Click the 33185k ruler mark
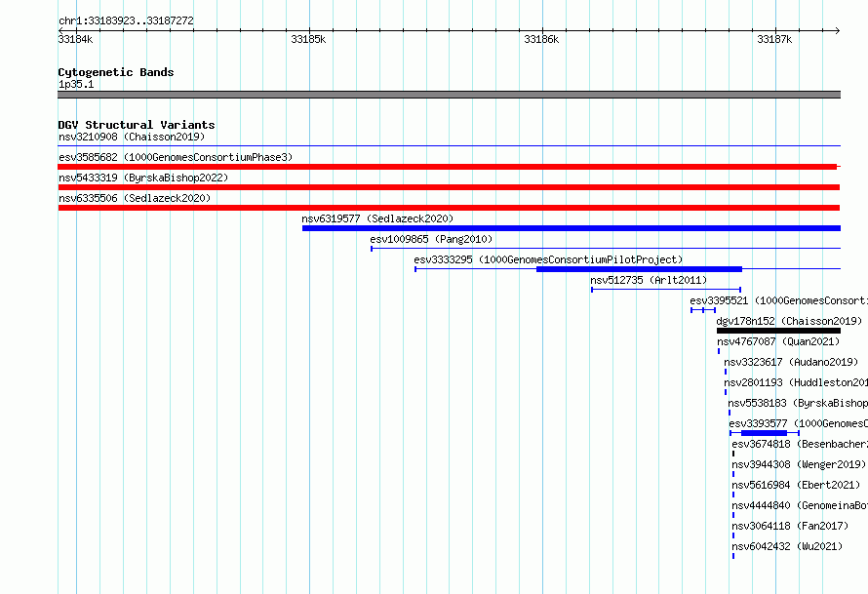868x594 pixels. coord(308,39)
